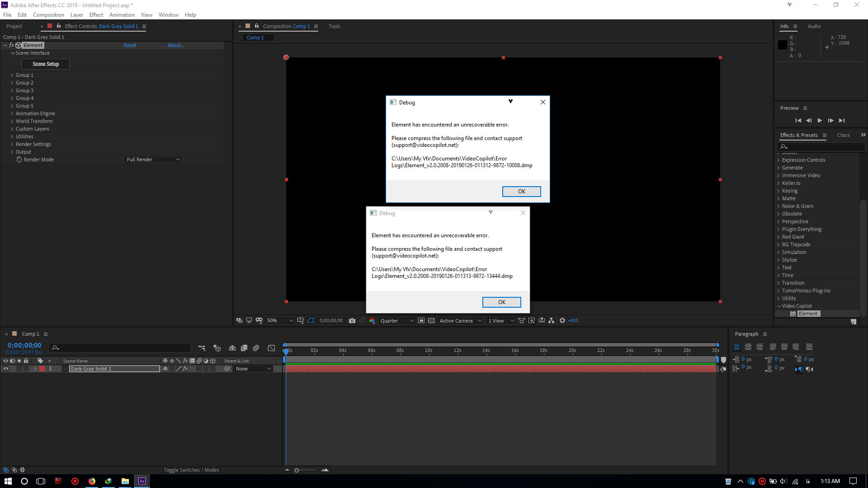Image resolution: width=868 pixels, height=488 pixels.
Task: Click the Always Preview This View icon
Action: pos(239,321)
